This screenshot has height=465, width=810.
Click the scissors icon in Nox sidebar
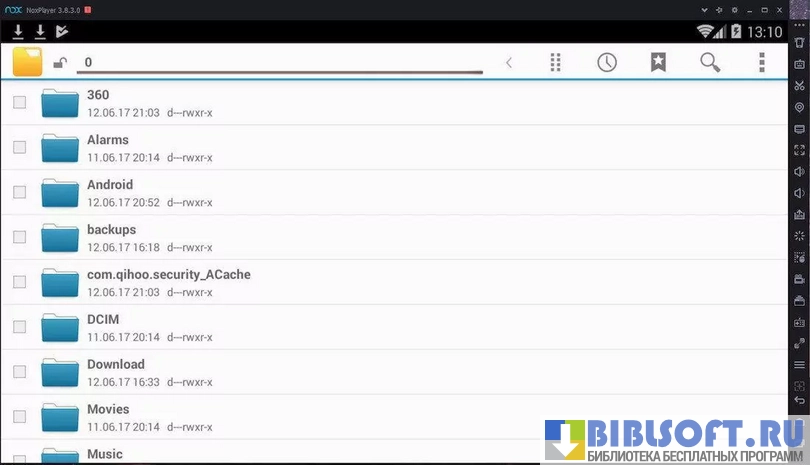coord(799,85)
